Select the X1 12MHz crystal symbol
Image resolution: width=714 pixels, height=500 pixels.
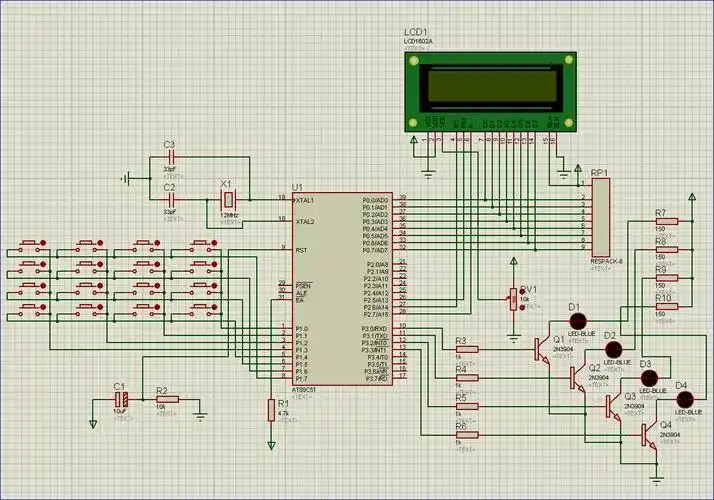click(x=228, y=201)
